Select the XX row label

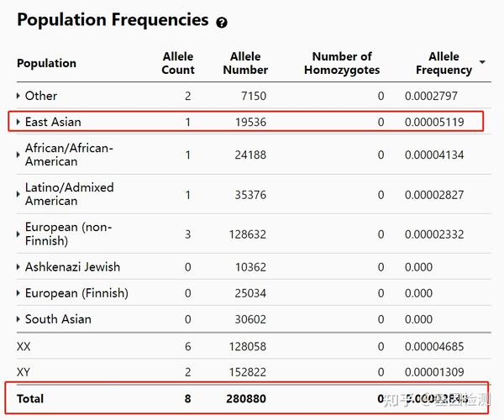click(24, 346)
